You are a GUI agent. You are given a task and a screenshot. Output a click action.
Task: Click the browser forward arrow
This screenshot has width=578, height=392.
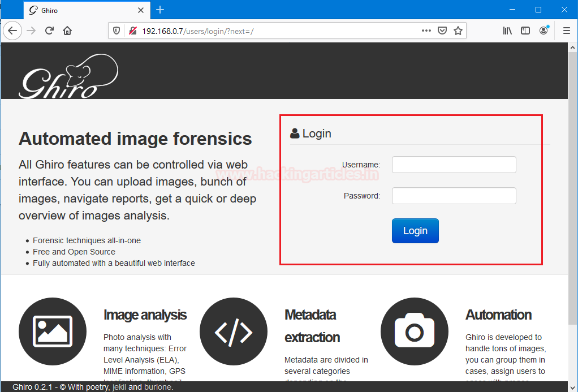(x=31, y=31)
